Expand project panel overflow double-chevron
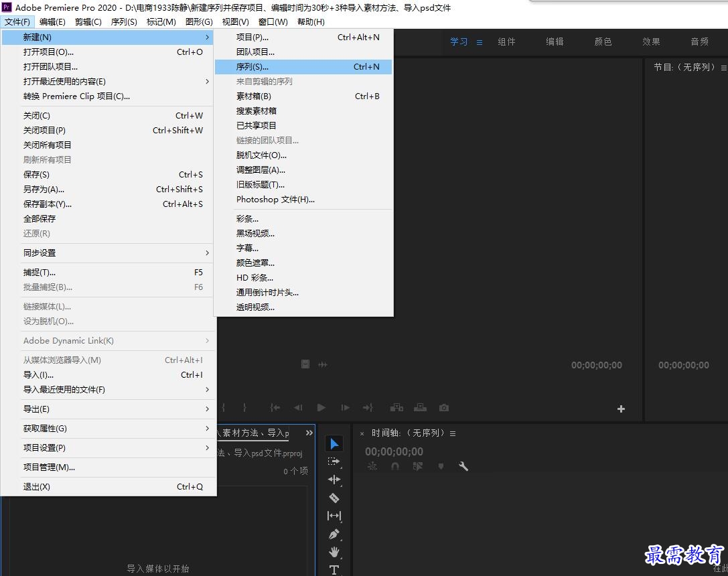 tap(309, 433)
